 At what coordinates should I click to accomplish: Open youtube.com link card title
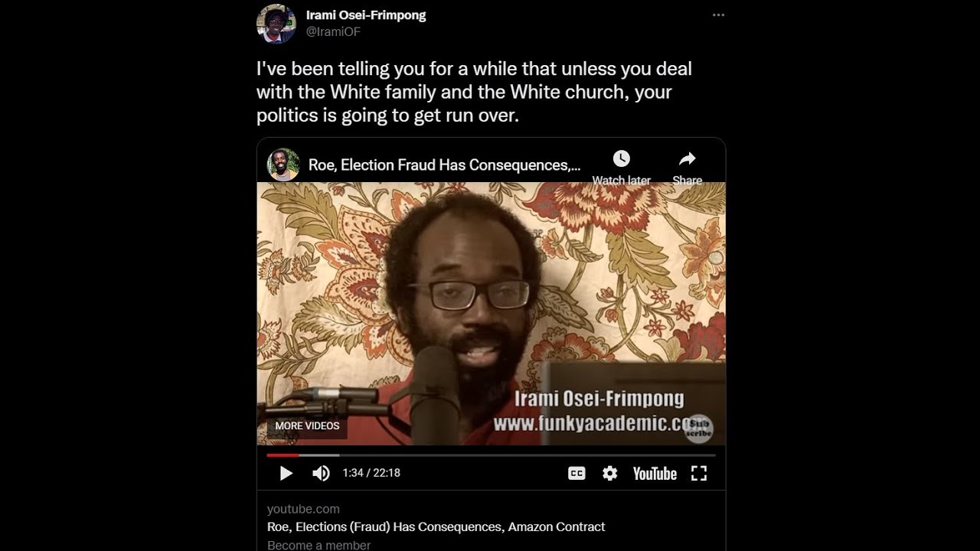coord(436,527)
